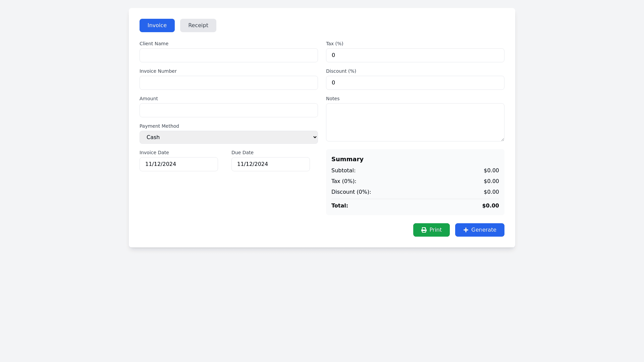Image resolution: width=644 pixels, height=362 pixels.
Task: Click the Total amount in Summary
Action: [x=490, y=206]
